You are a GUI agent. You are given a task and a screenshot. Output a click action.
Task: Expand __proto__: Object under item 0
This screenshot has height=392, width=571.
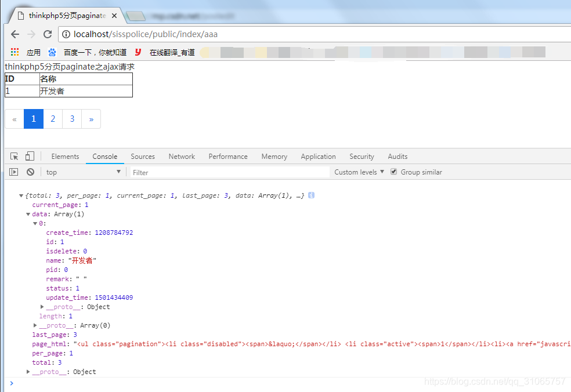[42, 307]
